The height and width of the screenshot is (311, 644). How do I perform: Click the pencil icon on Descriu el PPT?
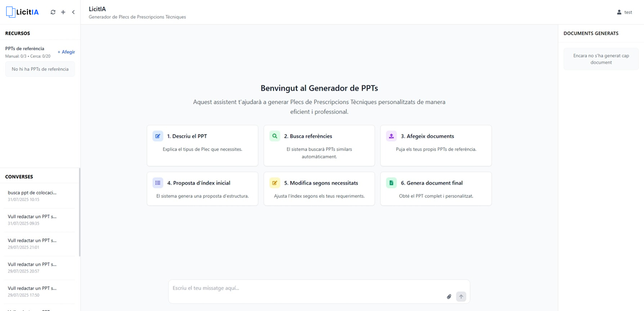[x=158, y=136]
